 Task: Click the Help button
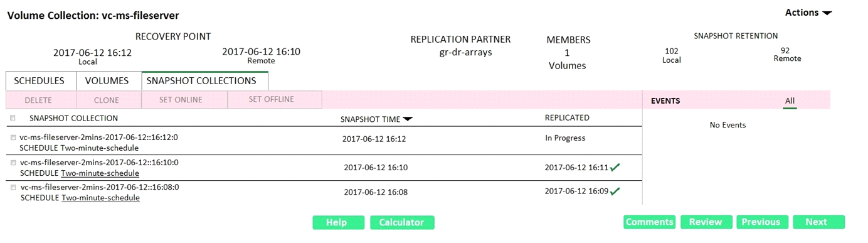pos(339,222)
